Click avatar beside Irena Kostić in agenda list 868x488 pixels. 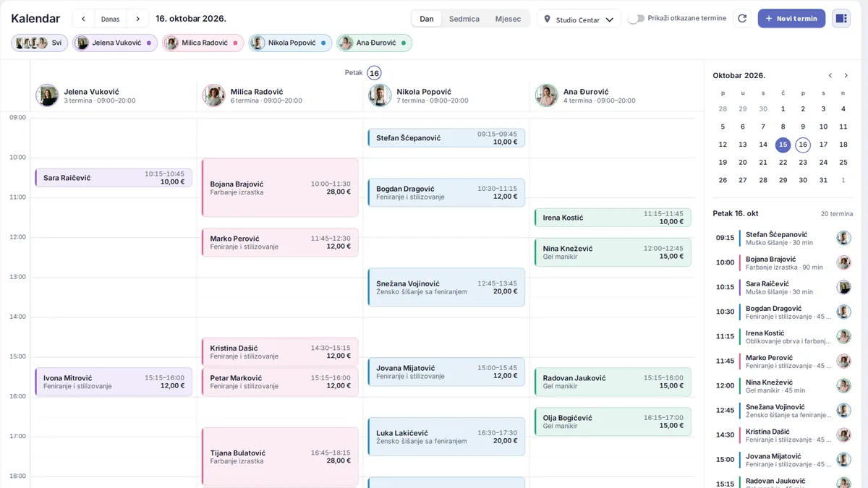pos(843,336)
